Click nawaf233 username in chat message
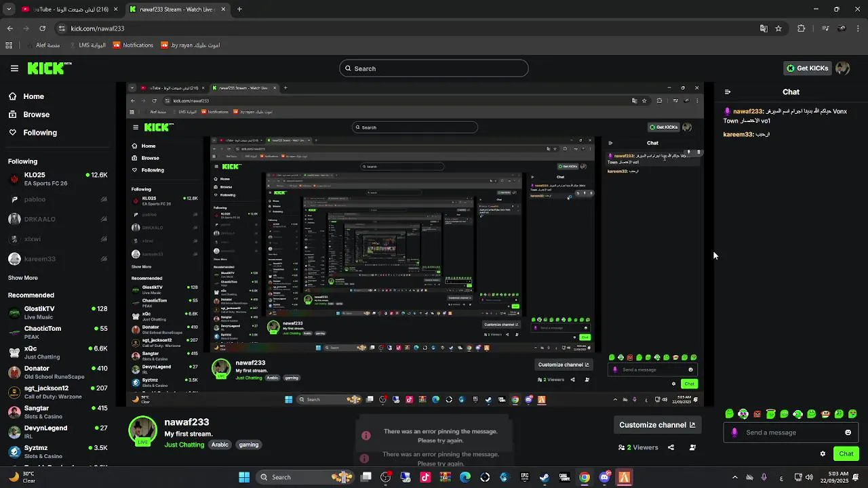Image resolution: width=868 pixels, height=488 pixels. [x=748, y=111]
